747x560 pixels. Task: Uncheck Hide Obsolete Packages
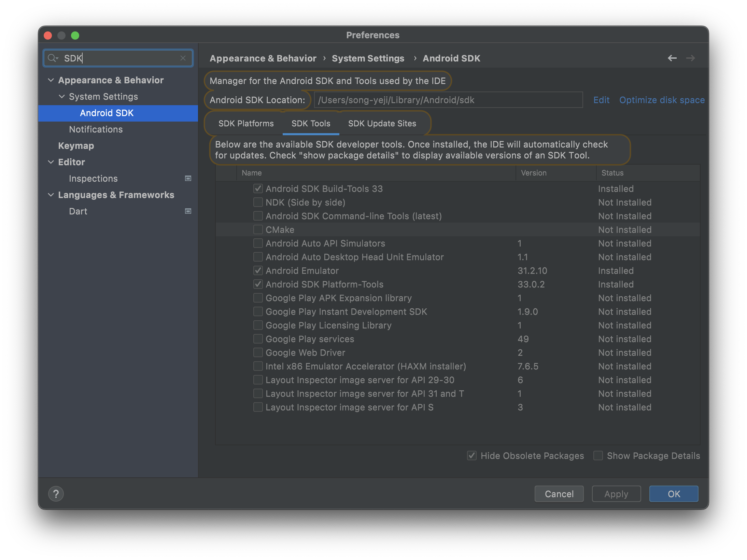tap(472, 456)
